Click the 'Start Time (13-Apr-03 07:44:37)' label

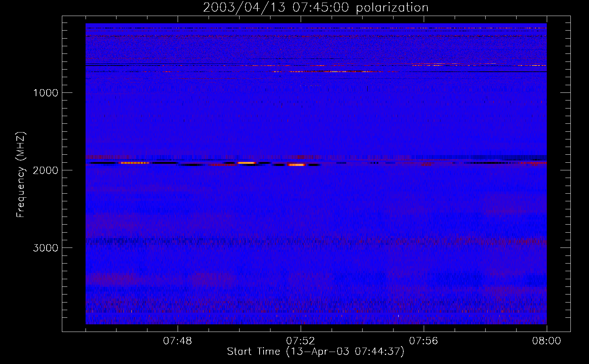(316, 352)
